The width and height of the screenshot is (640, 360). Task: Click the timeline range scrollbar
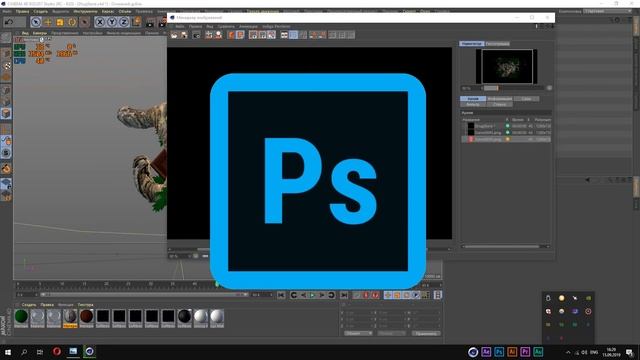(143, 295)
